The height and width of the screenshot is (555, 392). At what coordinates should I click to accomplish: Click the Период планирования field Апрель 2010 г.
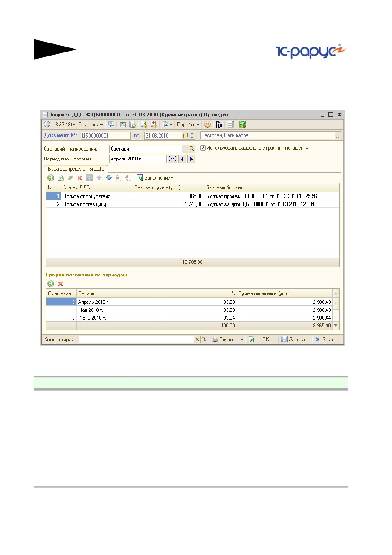coord(138,159)
